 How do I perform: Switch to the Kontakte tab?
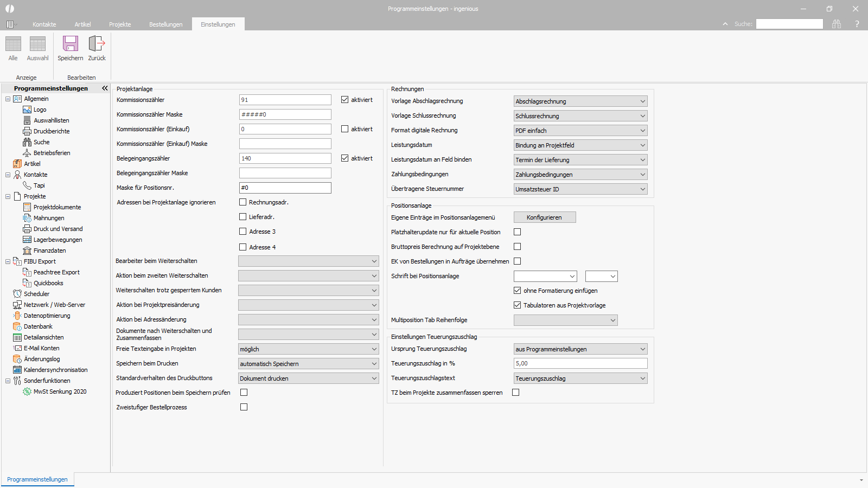point(44,24)
